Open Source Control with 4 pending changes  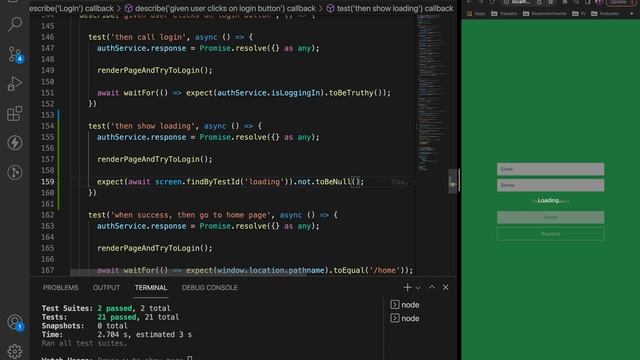(x=15, y=54)
